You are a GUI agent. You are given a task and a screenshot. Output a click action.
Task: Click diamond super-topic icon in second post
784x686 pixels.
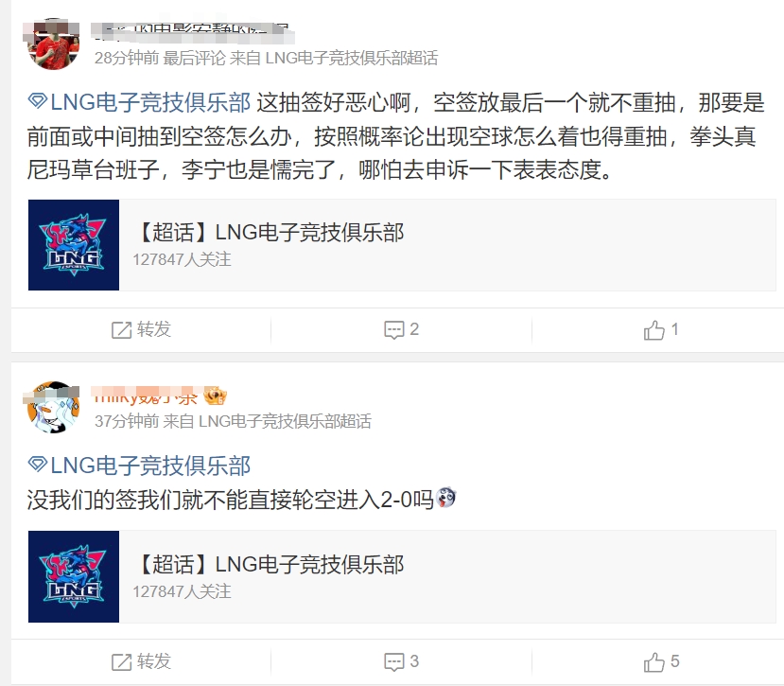(38, 465)
